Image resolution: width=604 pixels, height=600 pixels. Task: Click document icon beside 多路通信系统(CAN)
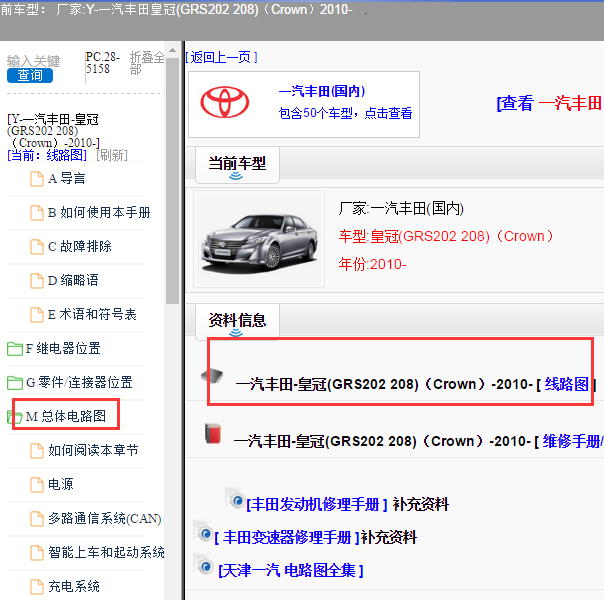[x=37, y=518]
